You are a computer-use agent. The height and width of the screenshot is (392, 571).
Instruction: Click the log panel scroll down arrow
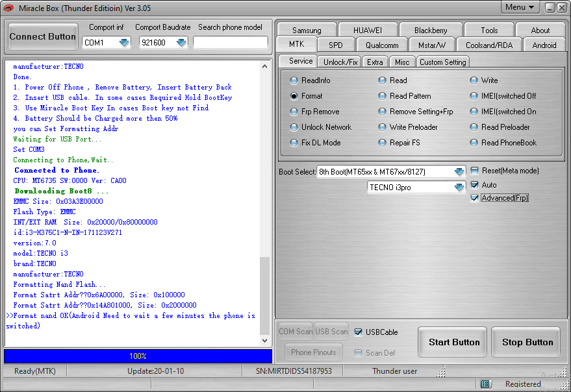[x=265, y=341]
